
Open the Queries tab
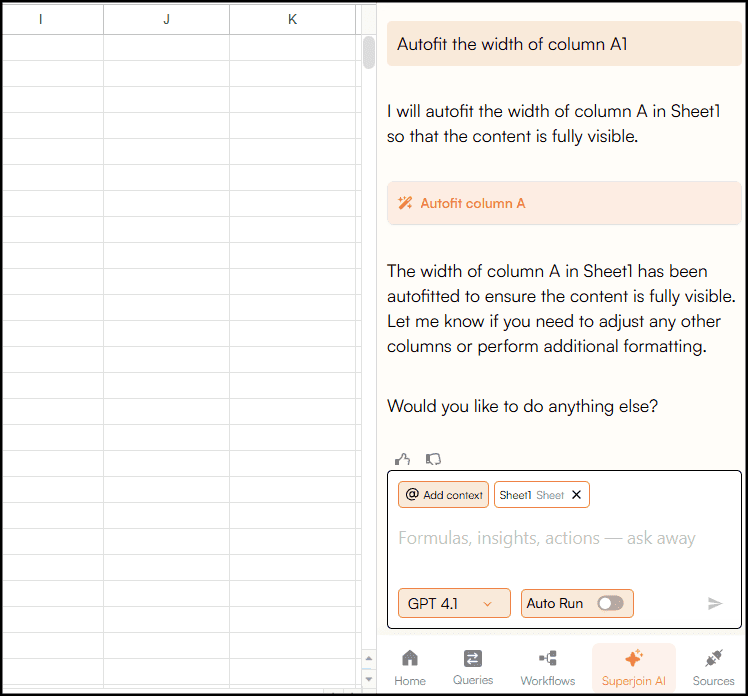pos(473,668)
